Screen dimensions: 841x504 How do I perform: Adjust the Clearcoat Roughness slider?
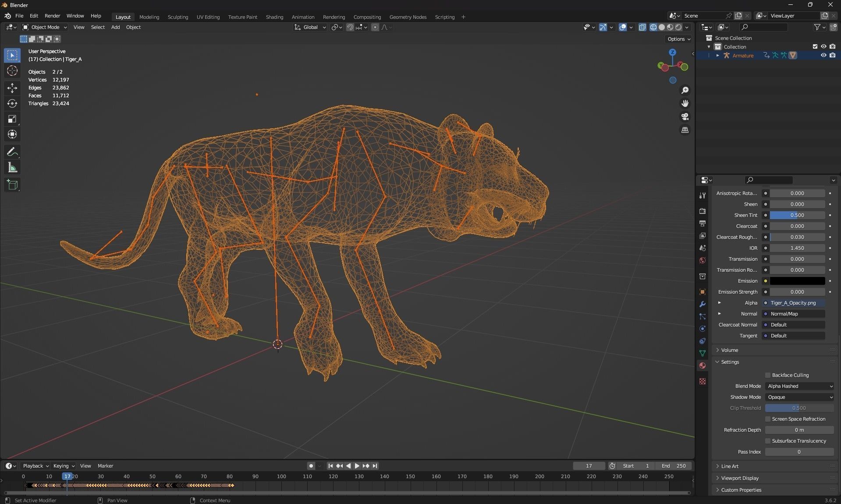[x=797, y=237]
